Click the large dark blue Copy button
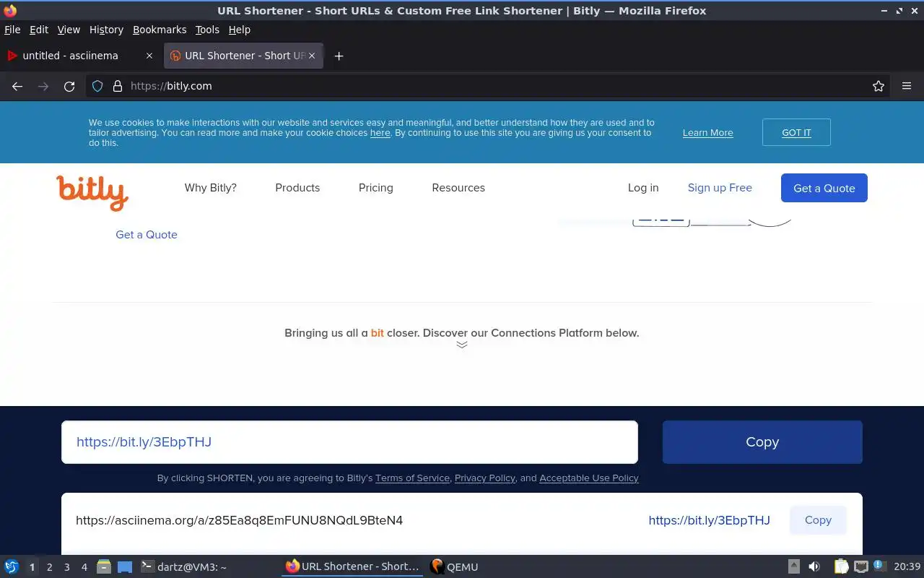Viewport: 924px width, 578px height. [762, 442]
